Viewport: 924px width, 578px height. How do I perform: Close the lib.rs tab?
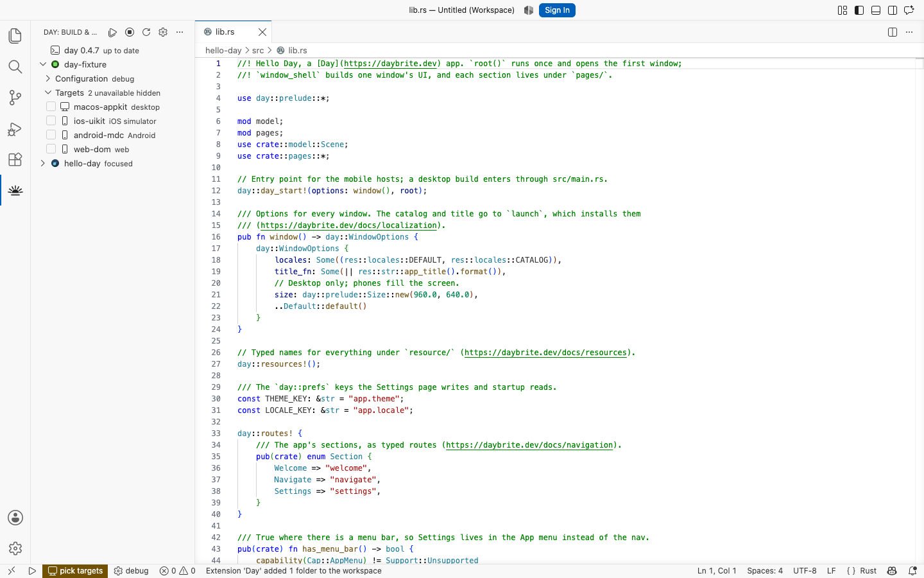[262, 32]
